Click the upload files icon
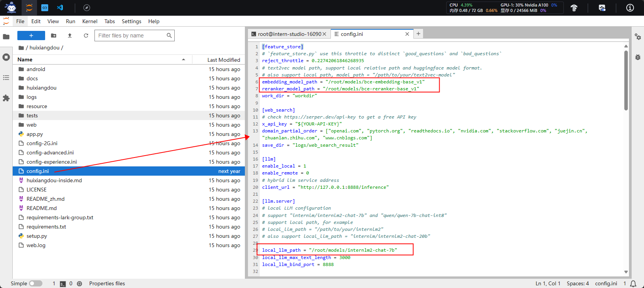Screen dimensions: 644x288 (x=70, y=36)
